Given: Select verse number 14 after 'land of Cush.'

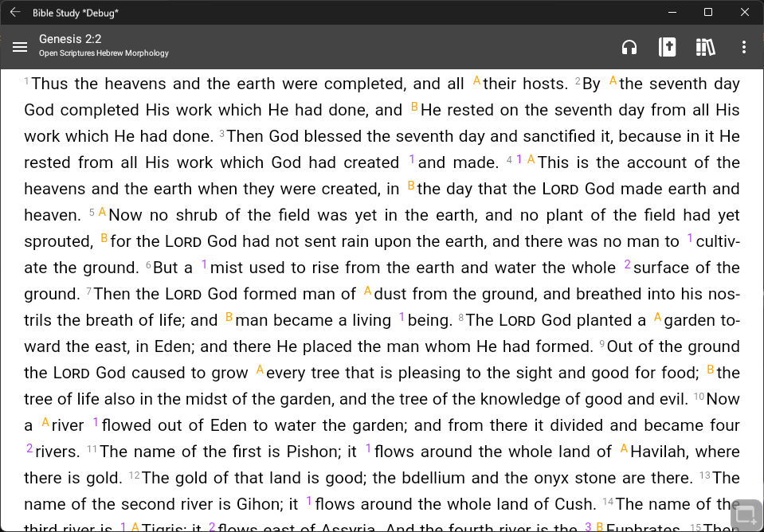Looking at the screenshot, I should click(608, 502).
